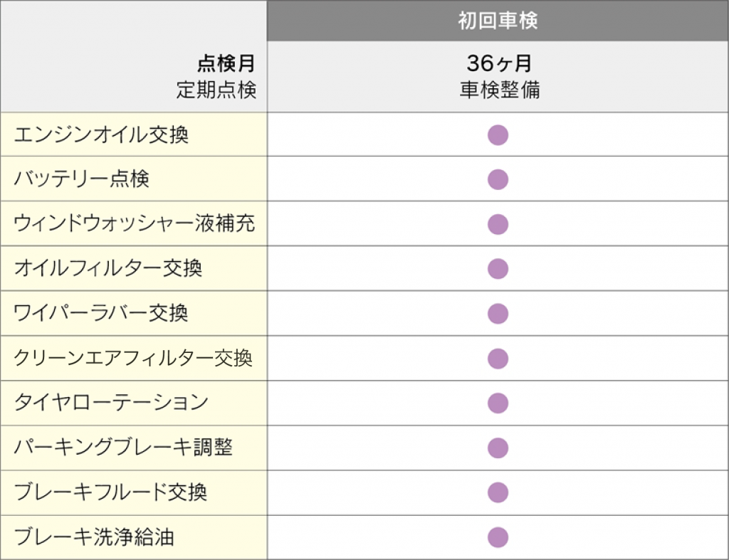The image size is (729, 560).
Task: Click the オイルフィルター交換 row label
Action: [108, 268]
